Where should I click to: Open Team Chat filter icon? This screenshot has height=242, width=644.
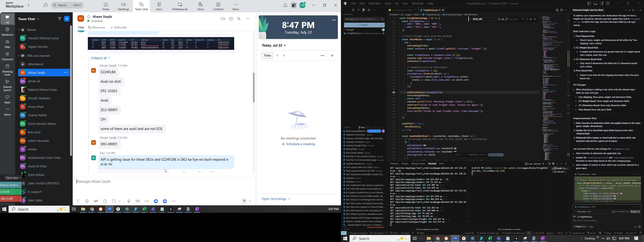(59, 19)
